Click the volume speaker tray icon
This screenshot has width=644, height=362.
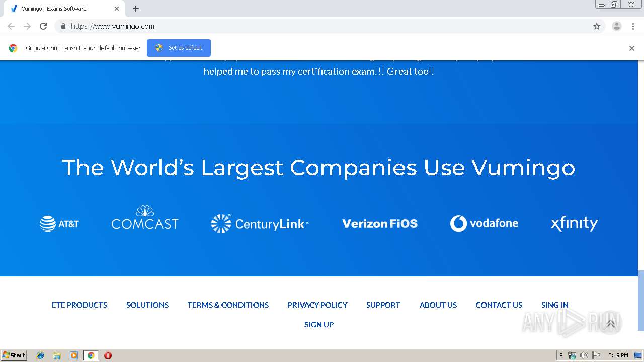(x=584, y=355)
